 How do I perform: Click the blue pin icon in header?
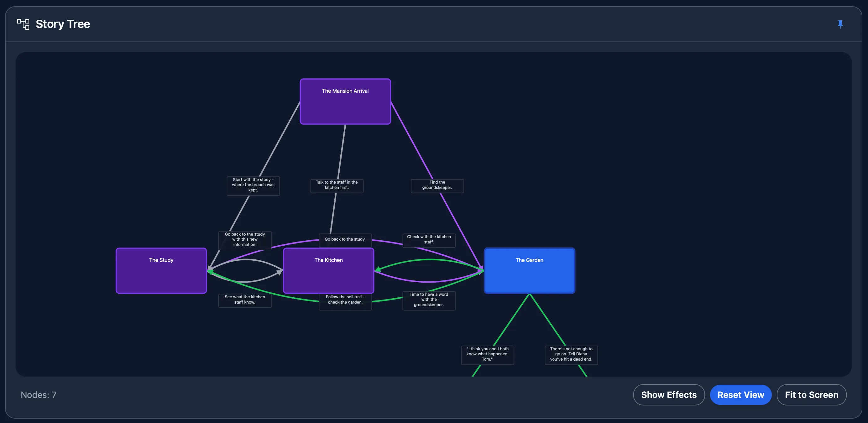[840, 24]
